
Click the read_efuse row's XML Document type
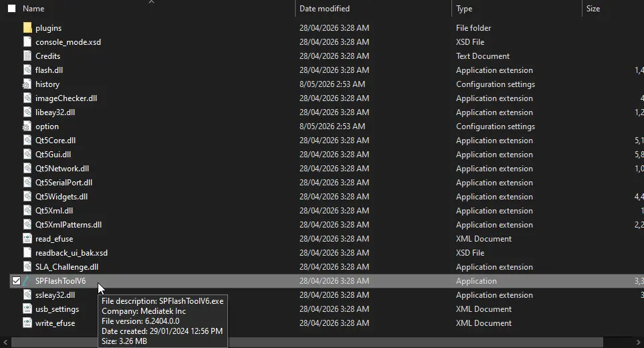(x=484, y=239)
